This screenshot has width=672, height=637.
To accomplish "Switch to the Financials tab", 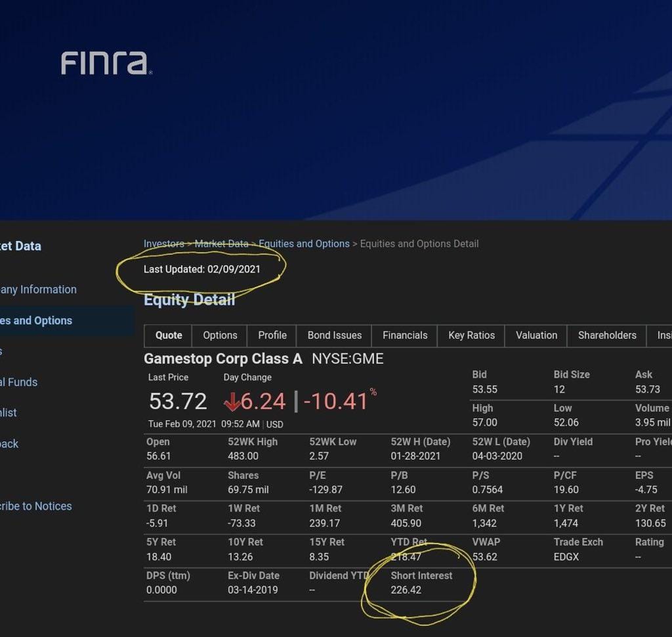I will tap(404, 336).
